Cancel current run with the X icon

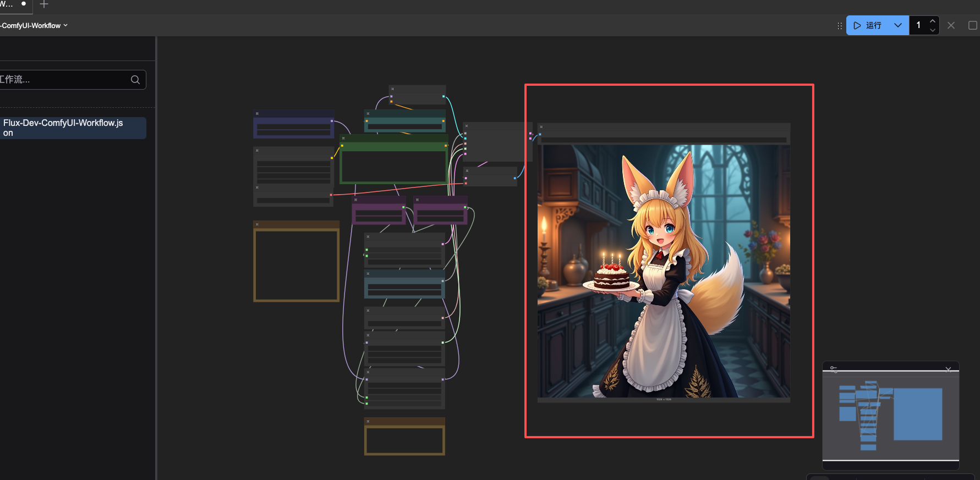(x=951, y=25)
